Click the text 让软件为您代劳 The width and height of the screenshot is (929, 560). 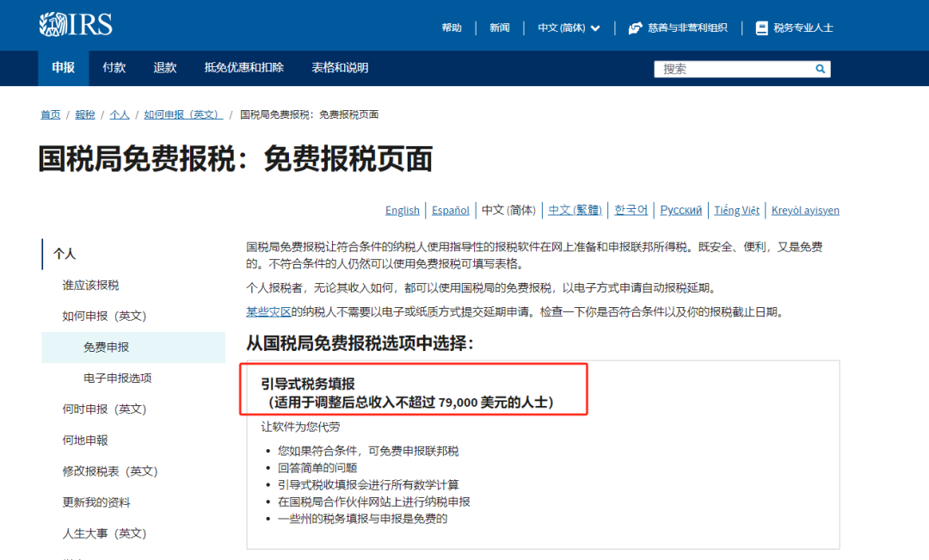point(301,428)
